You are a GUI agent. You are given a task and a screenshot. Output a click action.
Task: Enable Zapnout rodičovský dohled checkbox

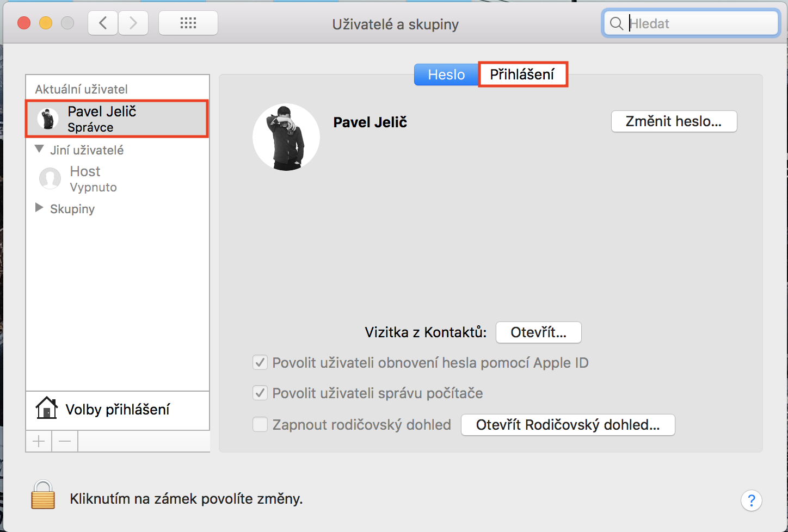click(260, 424)
